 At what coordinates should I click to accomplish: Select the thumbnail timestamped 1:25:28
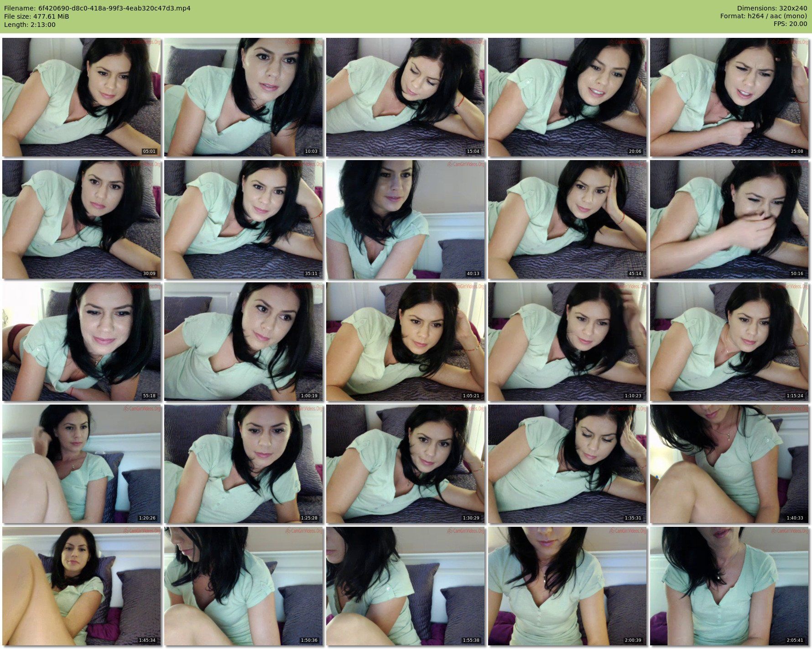click(x=243, y=464)
